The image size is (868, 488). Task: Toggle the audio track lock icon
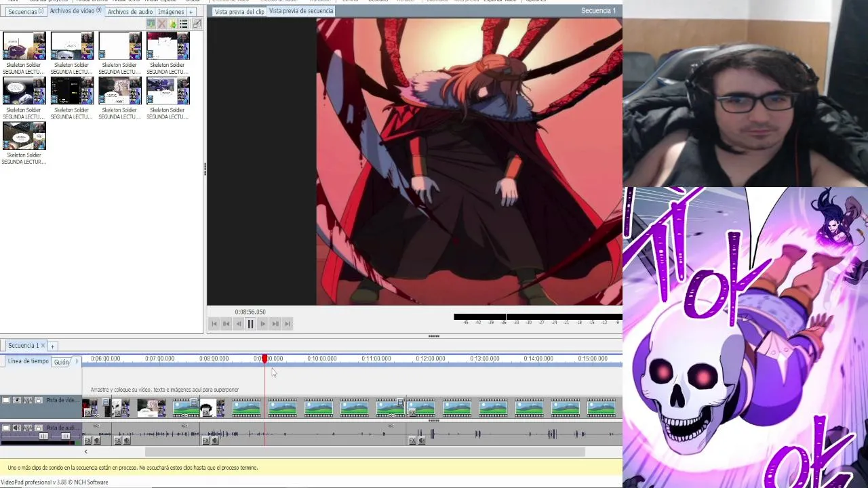(x=39, y=428)
